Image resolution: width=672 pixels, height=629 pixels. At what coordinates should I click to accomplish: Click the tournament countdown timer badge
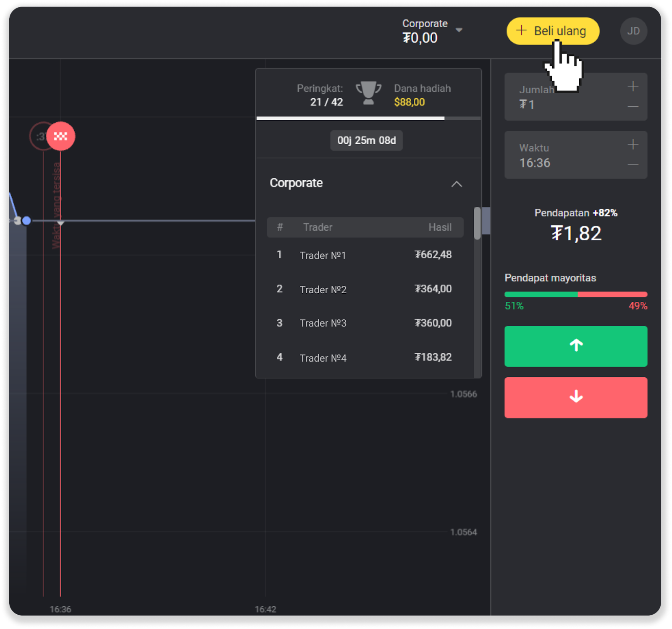[366, 140]
